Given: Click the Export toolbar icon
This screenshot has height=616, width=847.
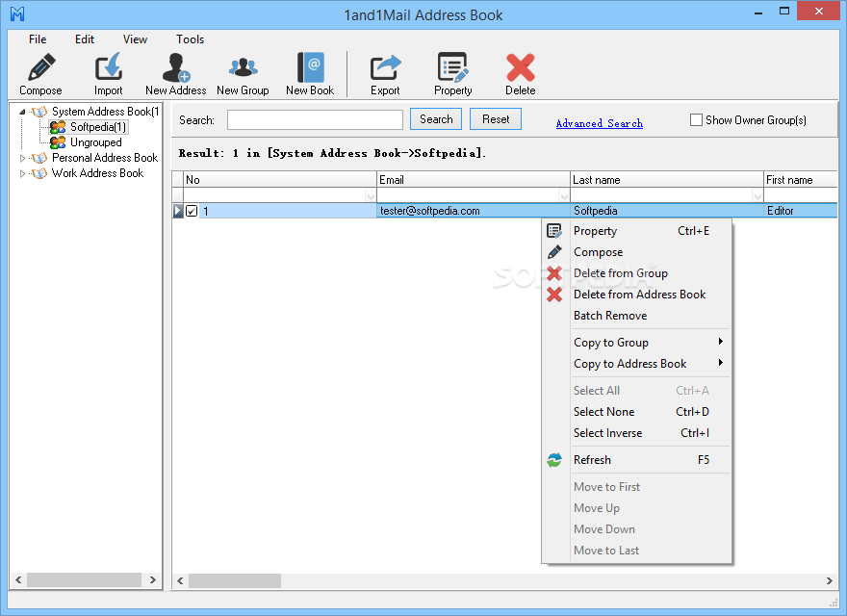Looking at the screenshot, I should tap(385, 67).
